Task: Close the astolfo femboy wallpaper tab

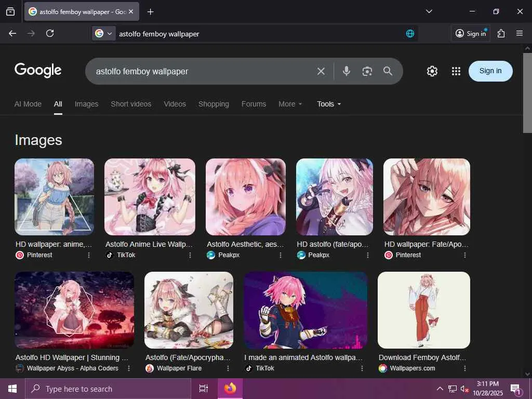Action: point(131,11)
